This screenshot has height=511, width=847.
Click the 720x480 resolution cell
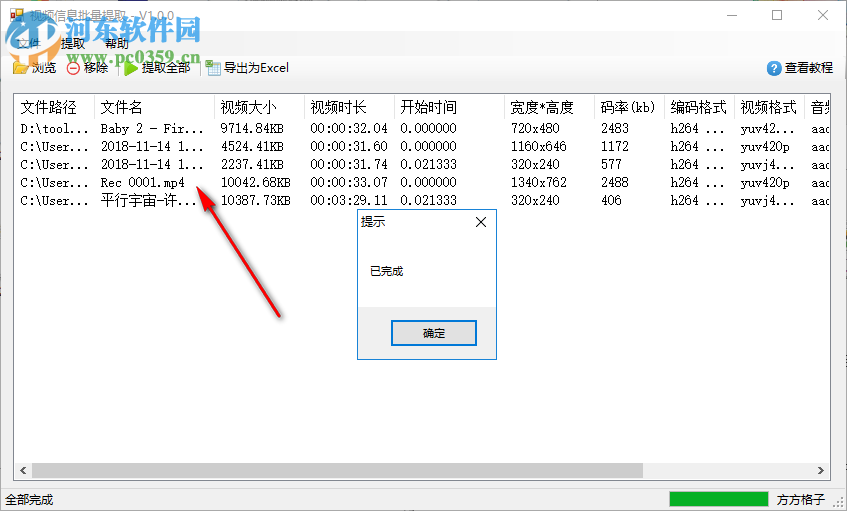point(535,129)
